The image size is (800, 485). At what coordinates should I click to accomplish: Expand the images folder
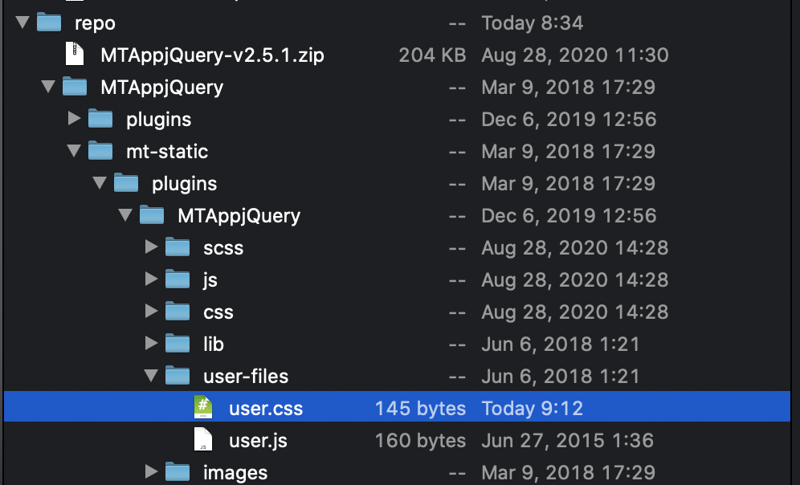[151, 472]
